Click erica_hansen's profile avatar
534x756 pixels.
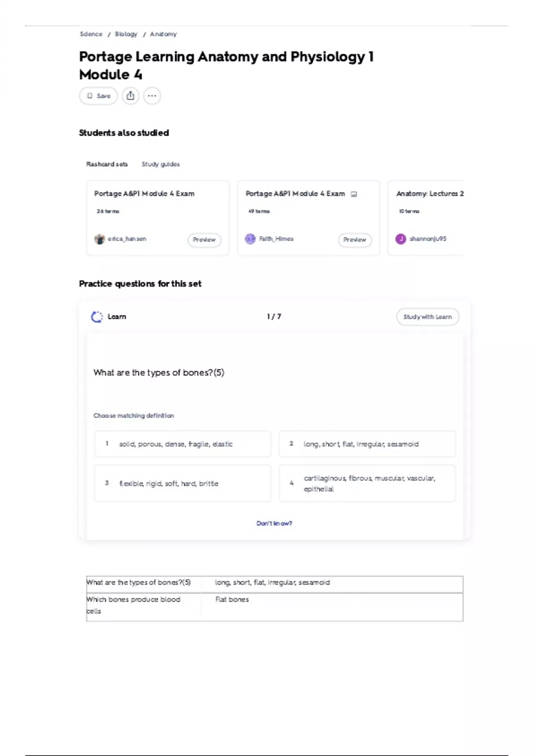pos(99,239)
